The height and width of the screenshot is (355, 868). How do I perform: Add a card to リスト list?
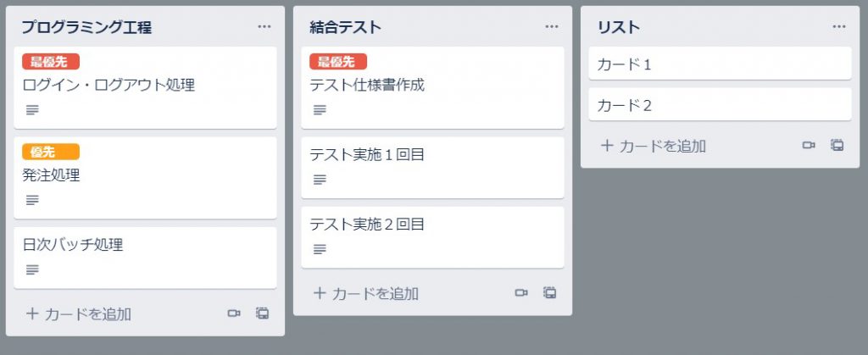[654, 146]
